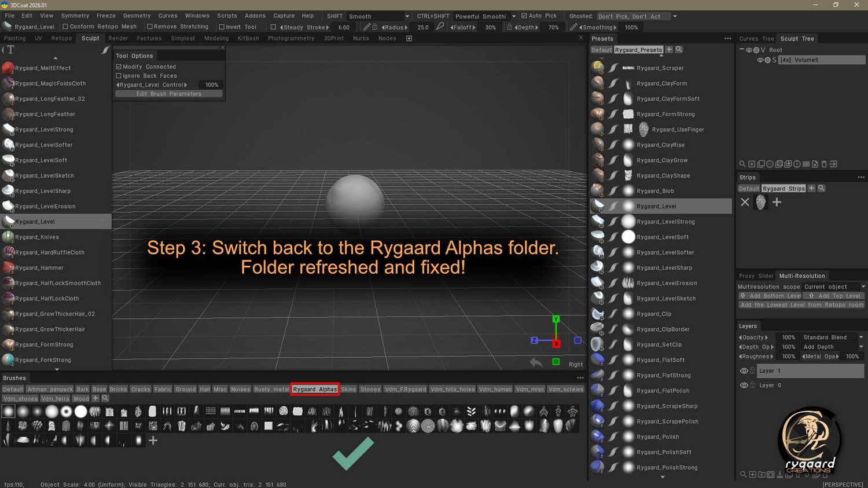Search presets using the magnifier icon
The image size is (868, 488).
pyautogui.click(x=679, y=50)
